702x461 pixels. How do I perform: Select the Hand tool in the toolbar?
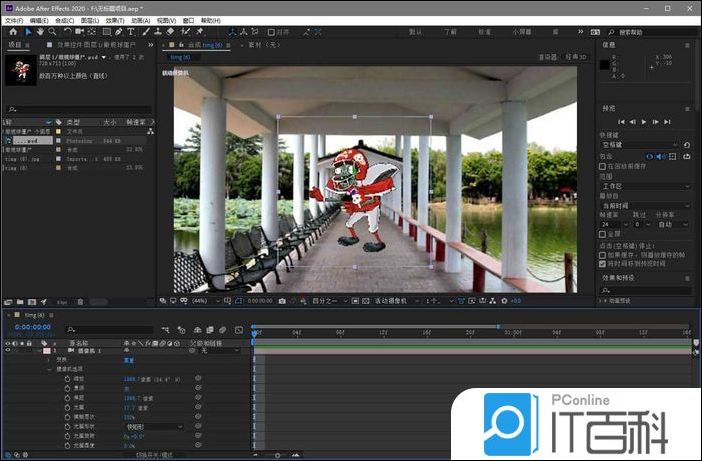click(x=39, y=32)
